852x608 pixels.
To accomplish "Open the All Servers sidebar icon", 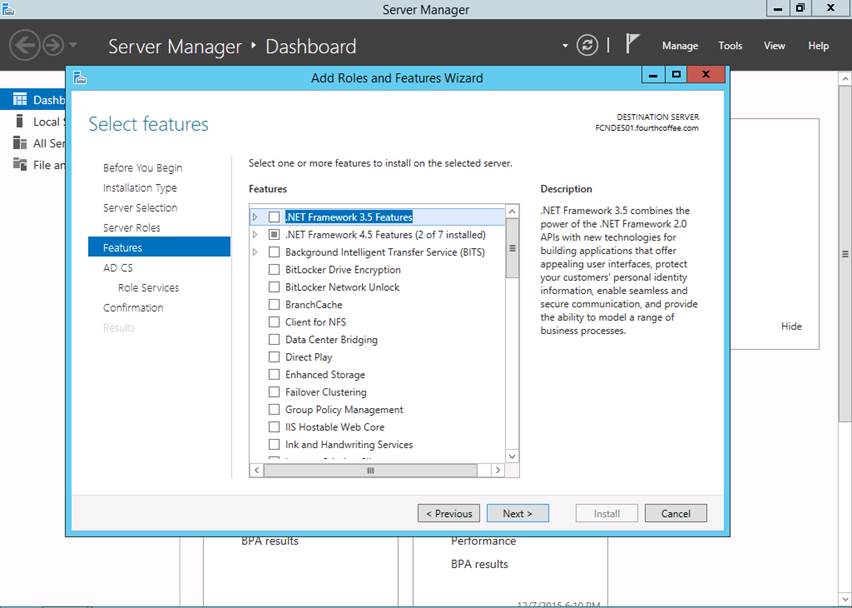I will pyautogui.click(x=20, y=143).
